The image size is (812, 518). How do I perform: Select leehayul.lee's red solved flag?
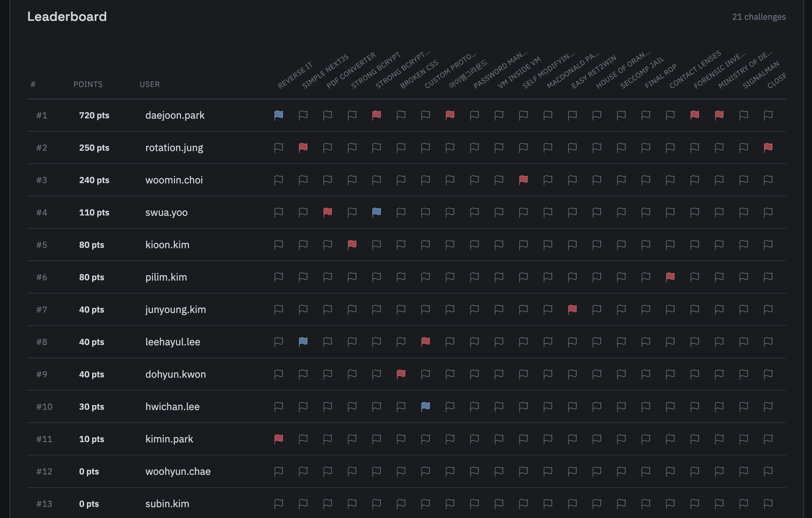[x=426, y=342]
